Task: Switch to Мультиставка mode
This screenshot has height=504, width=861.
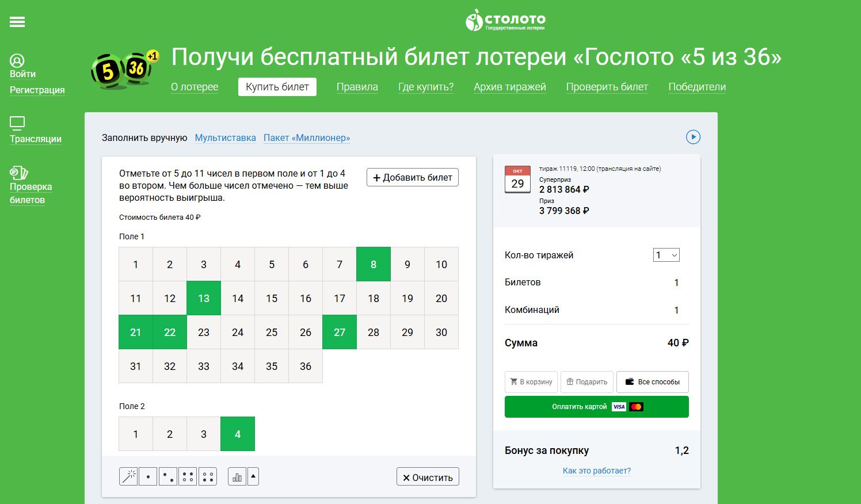Action: (226, 138)
